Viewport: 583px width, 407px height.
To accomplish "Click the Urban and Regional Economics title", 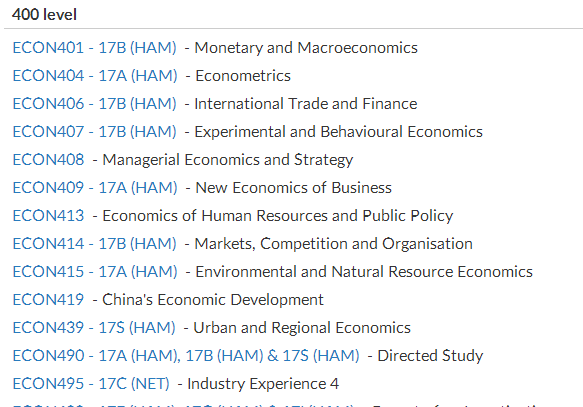I will 302,328.
